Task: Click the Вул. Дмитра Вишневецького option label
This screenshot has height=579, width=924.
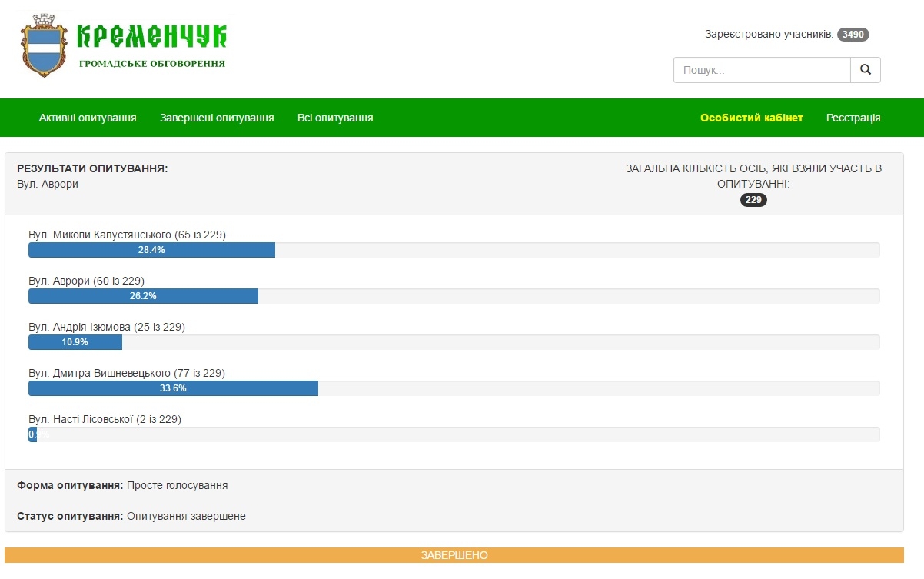Action: 126,373
